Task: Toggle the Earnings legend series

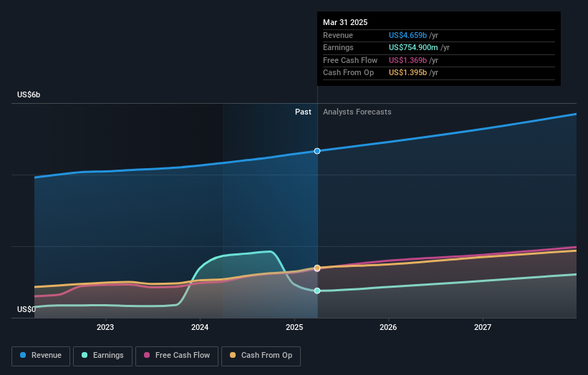Action: click(x=102, y=356)
